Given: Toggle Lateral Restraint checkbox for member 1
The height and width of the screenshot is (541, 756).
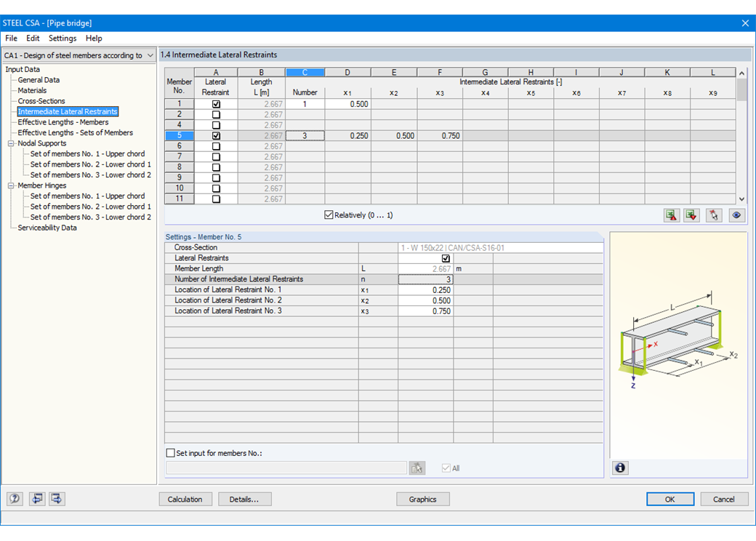Looking at the screenshot, I should pyautogui.click(x=216, y=104).
